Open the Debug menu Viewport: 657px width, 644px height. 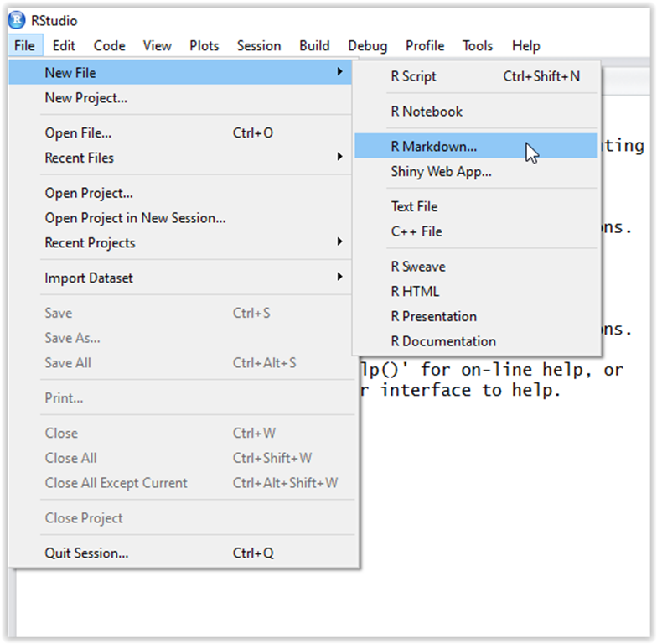pyautogui.click(x=367, y=45)
